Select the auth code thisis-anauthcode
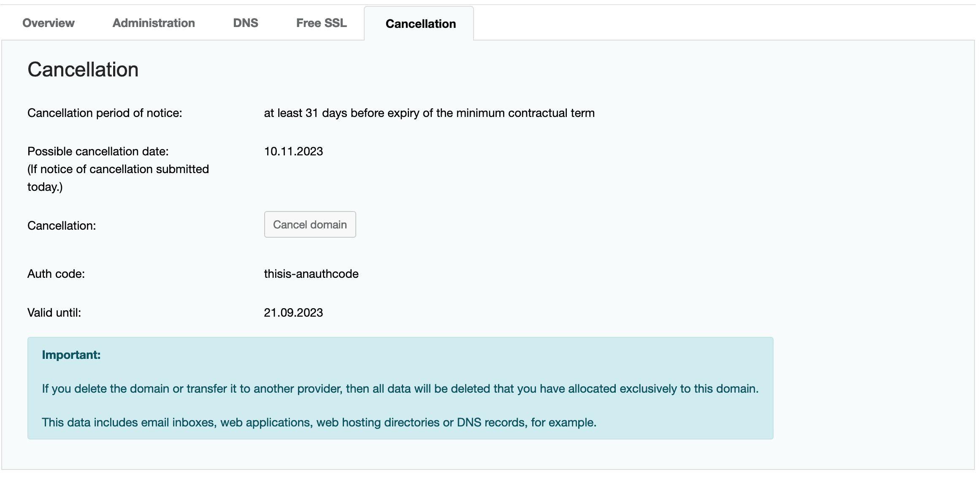The width and height of the screenshot is (980, 483). (x=311, y=274)
